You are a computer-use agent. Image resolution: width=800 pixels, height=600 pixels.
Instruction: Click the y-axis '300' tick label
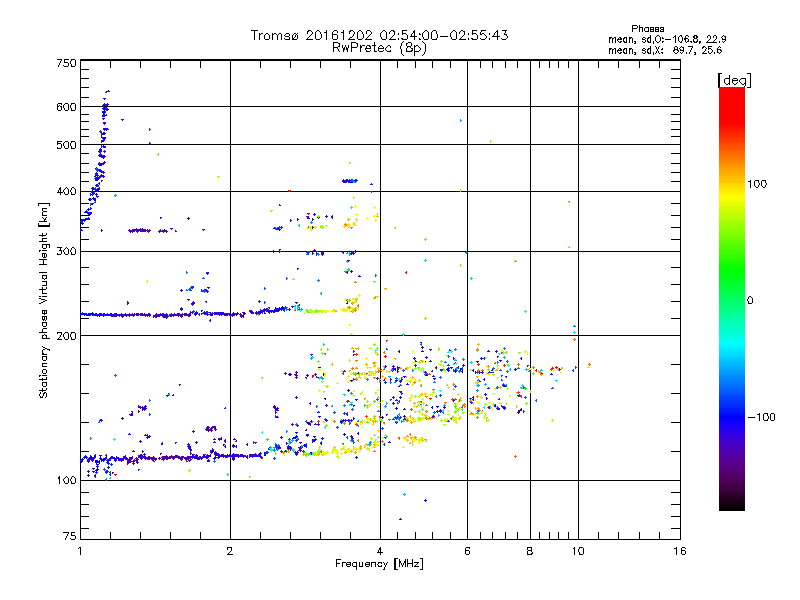[x=66, y=252]
